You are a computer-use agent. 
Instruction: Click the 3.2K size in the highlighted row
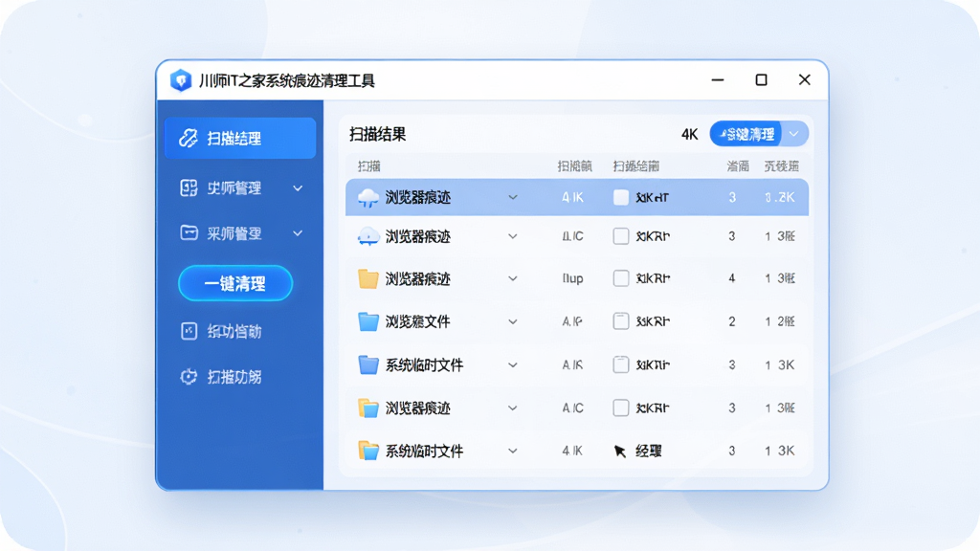point(780,197)
